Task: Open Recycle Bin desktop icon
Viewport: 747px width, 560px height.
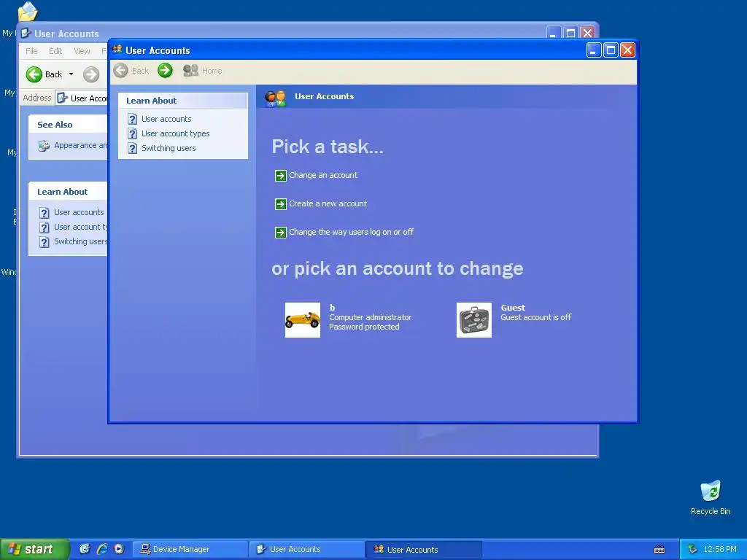Action: pyautogui.click(x=711, y=497)
